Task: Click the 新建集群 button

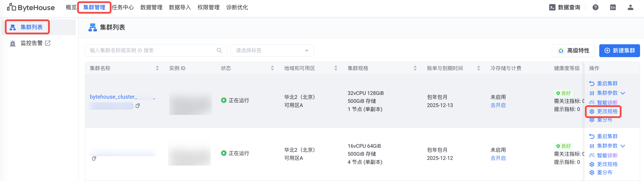Action: coord(619,51)
